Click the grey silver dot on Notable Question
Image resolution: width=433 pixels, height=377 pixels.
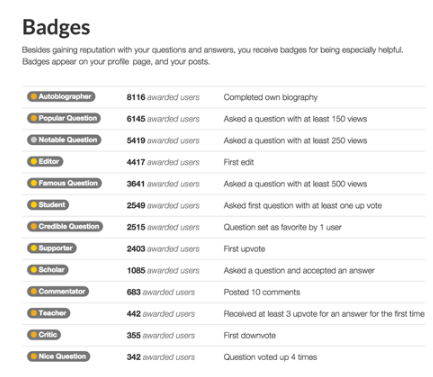[x=34, y=140]
